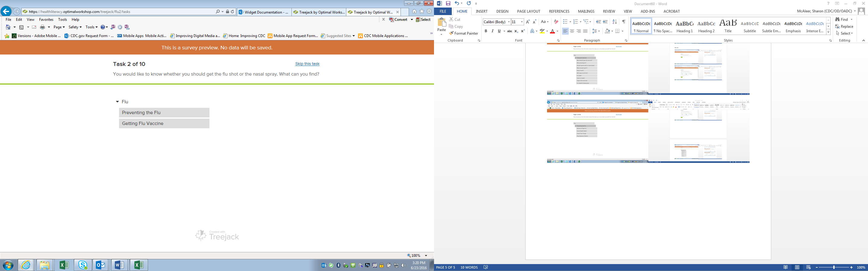Center the paragraph text in Word
Viewport: 868px width, 271px height.
coord(572,31)
